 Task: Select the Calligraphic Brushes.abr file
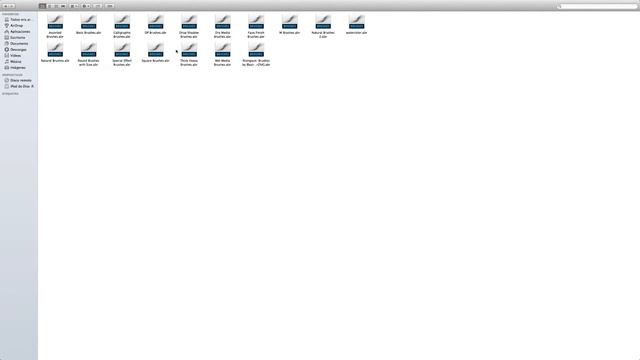(x=122, y=26)
